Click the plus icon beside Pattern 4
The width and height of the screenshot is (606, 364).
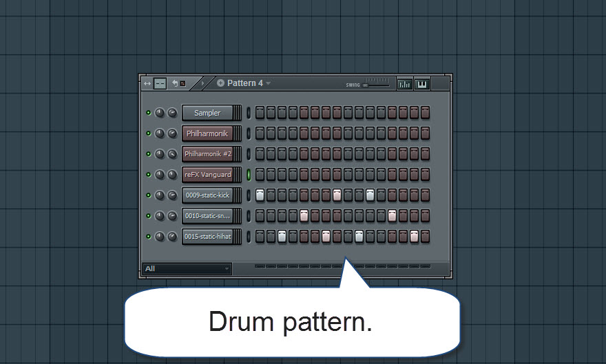point(220,83)
